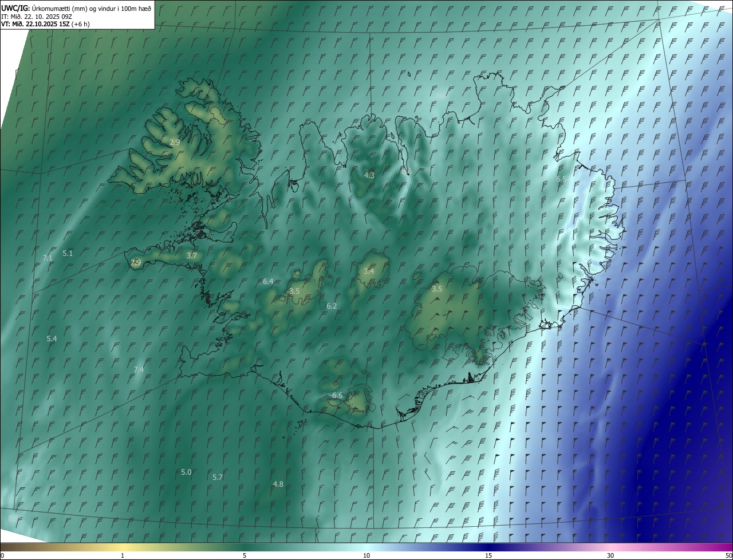Click the 7.1 value on the map
This screenshot has width=733, height=560.
[x=48, y=258]
